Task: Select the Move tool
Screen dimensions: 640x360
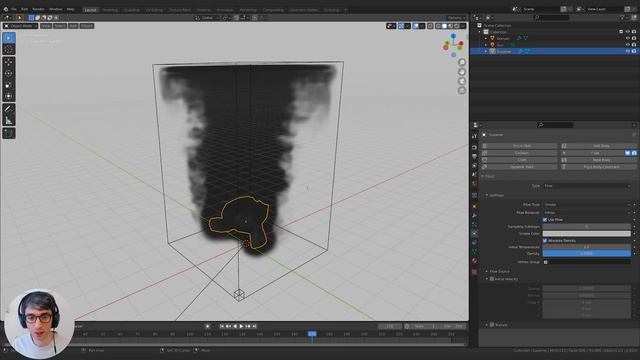Action: [9, 62]
